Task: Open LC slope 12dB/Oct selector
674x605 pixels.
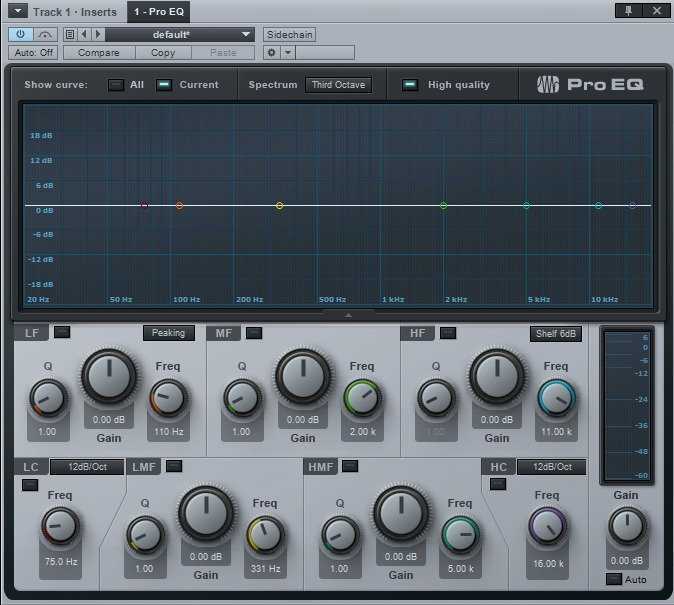Action: (x=87, y=467)
